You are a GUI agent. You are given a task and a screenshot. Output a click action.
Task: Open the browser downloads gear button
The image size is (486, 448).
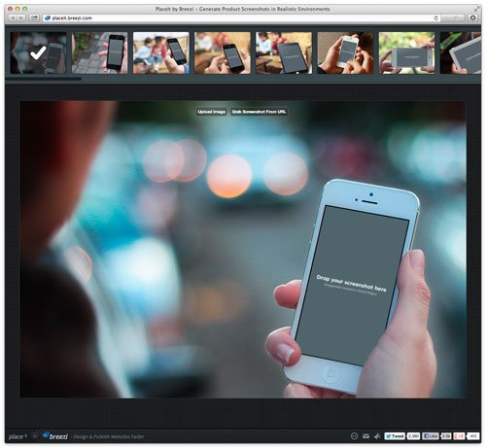[472, 17]
